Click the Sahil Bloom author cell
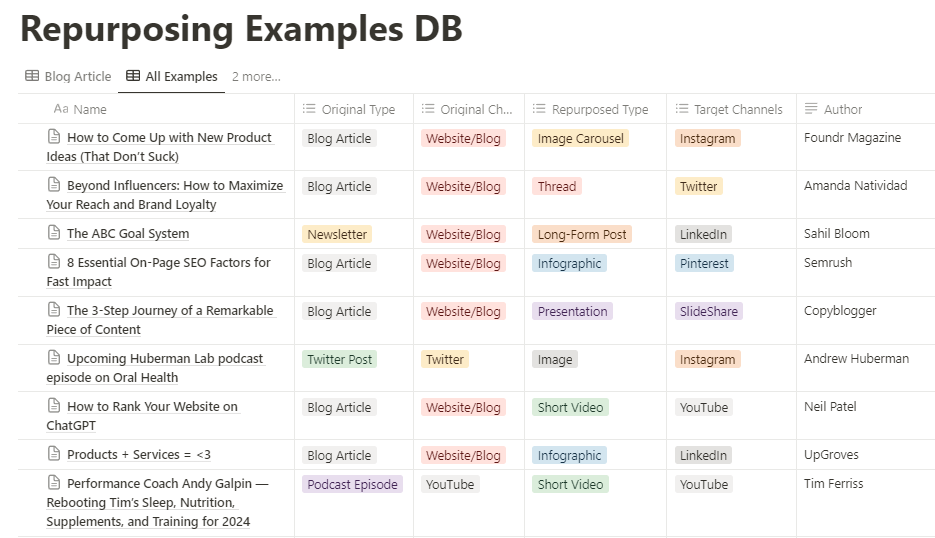This screenshot has width=935, height=538. 836,234
